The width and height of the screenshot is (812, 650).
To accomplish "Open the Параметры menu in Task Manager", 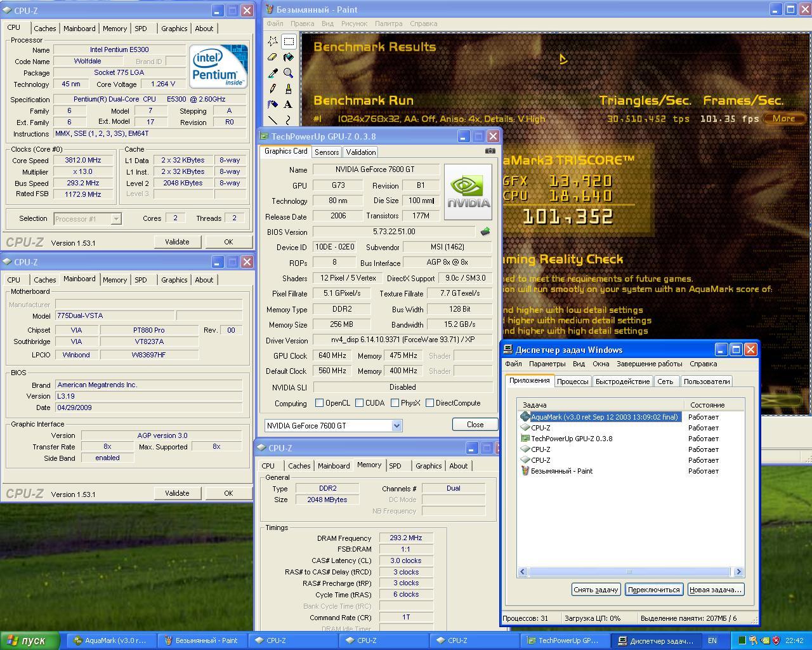I will [x=547, y=364].
